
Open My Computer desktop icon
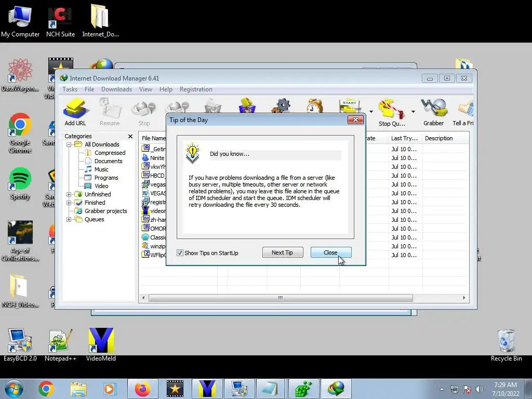tap(20, 21)
